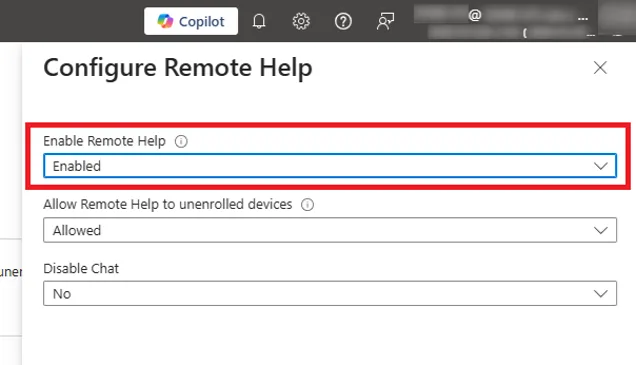Click the chevron in the Allowed combo box
Viewport: 636px width, 365px height.
coord(600,230)
